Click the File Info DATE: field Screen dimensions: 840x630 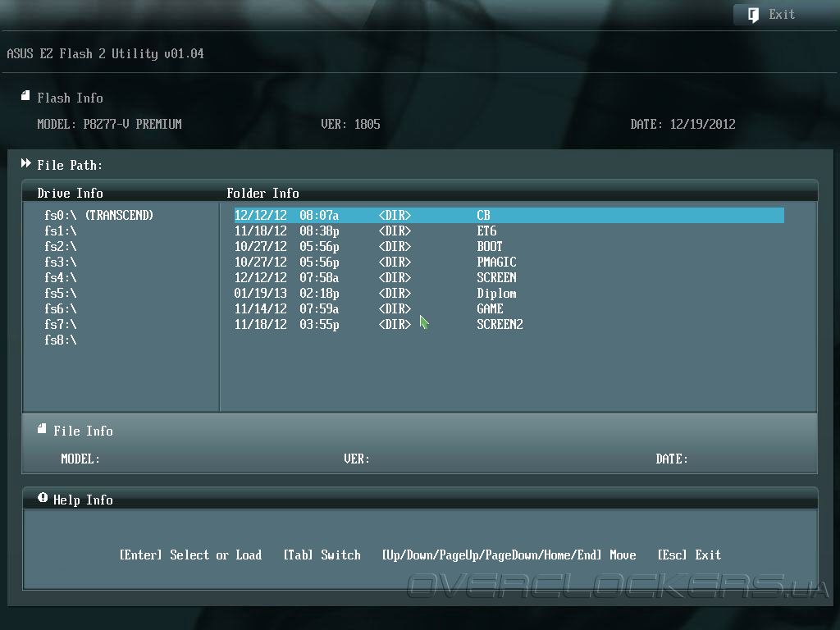672,459
